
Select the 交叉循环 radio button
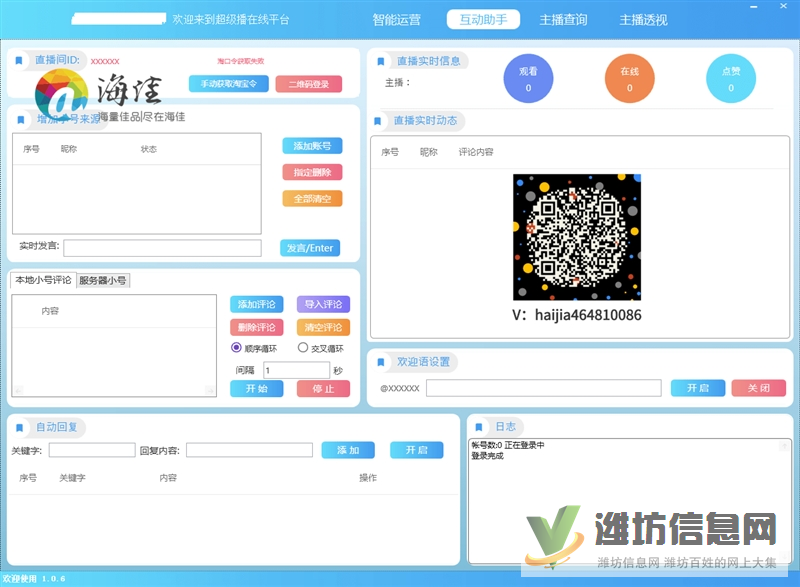tap(302, 348)
